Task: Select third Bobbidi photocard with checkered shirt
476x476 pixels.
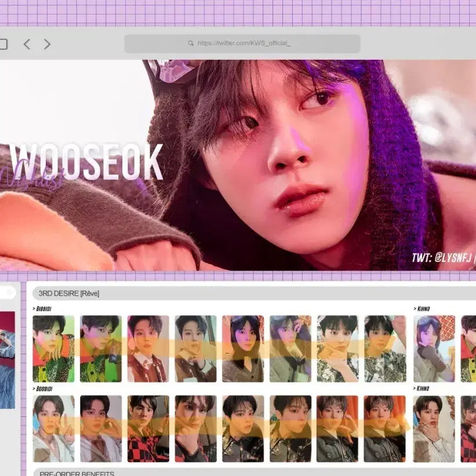Action: click(x=148, y=428)
